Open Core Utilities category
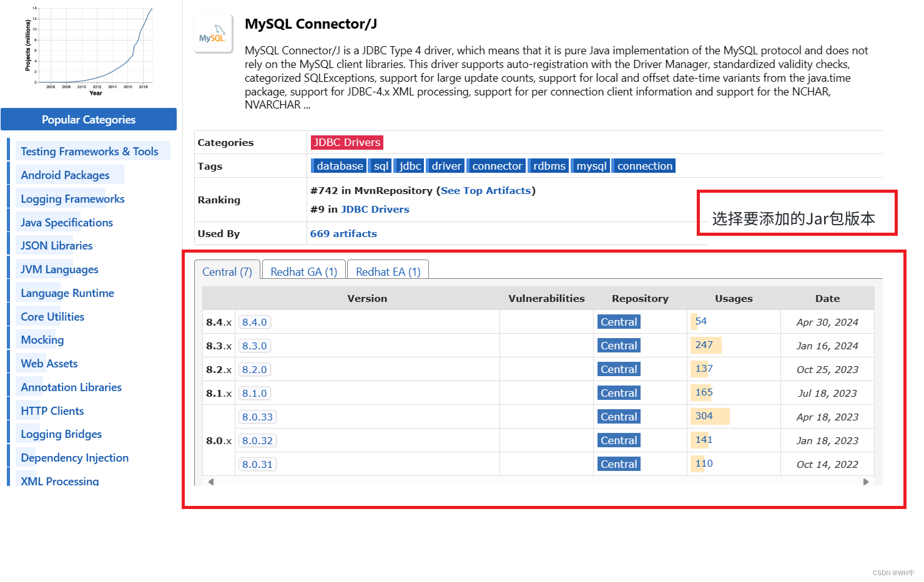This screenshot has width=924, height=582. 52,317
